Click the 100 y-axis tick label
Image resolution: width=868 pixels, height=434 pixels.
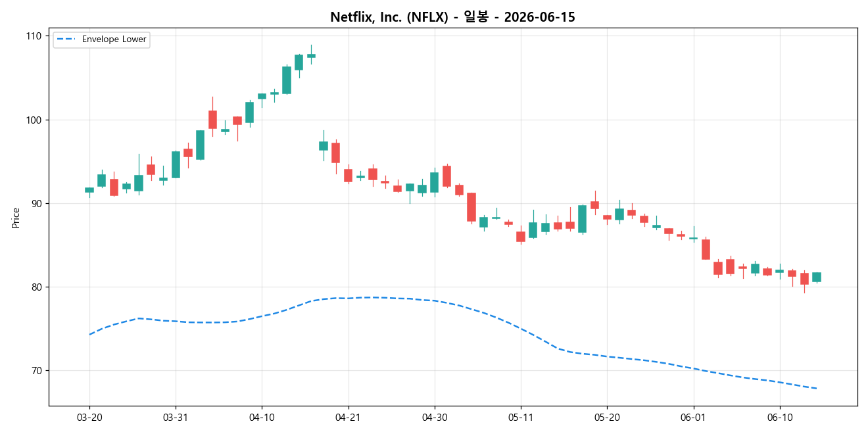click(33, 120)
